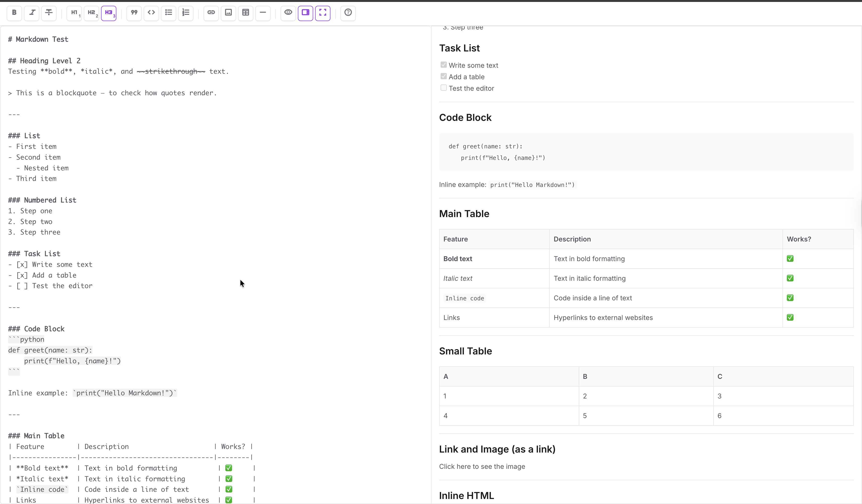Insert an image with the picture icon
Image resolution: width=862 pixels, height=504 pixels.
(228, 13)
